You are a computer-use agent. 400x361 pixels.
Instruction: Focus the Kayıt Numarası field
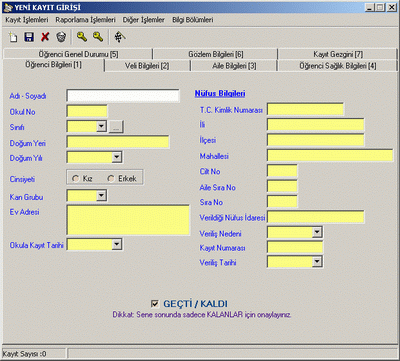[295, 247]
